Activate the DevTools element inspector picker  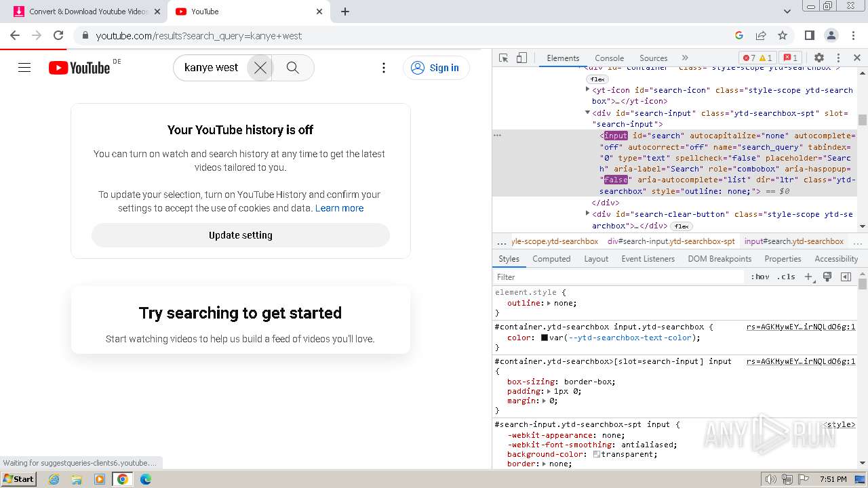503,58
